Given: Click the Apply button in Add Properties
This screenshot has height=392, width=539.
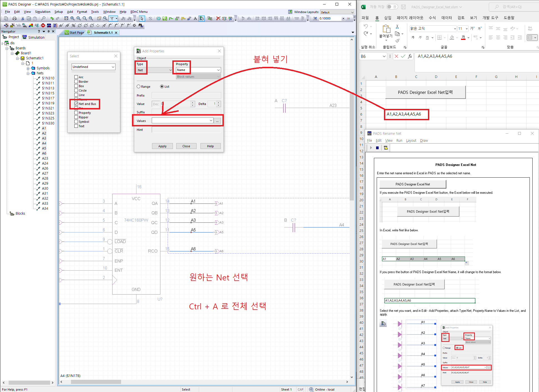Looking at the screenshot, I should (x=162, y=146).
